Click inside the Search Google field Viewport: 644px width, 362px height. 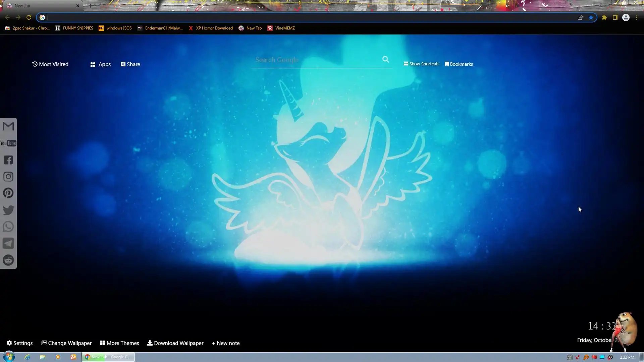click(315, 60)
